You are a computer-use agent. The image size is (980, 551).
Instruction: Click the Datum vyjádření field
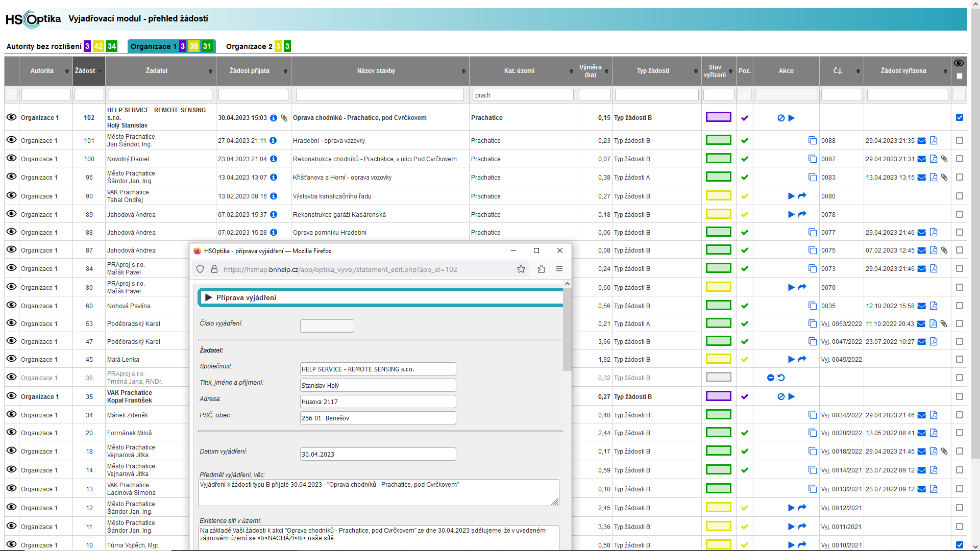(378, 454)
